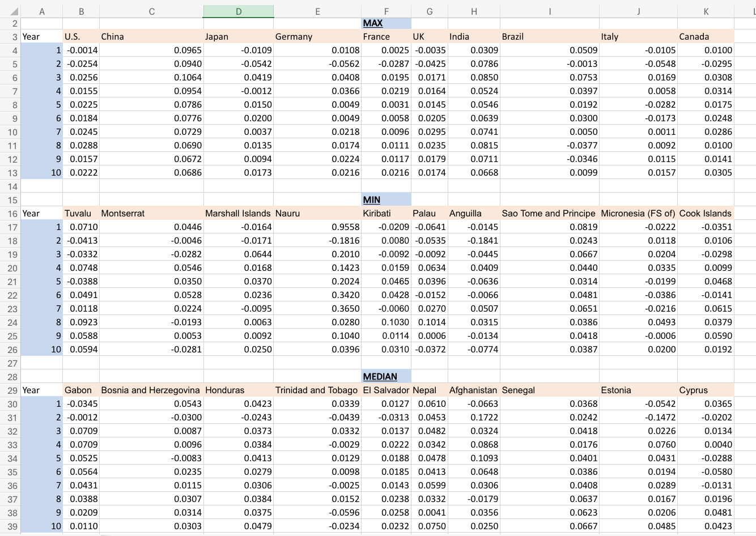Screen dimensions: 756x536
Task: Select the Sao Tome and Principe header cell
Action: coord(549,213)
